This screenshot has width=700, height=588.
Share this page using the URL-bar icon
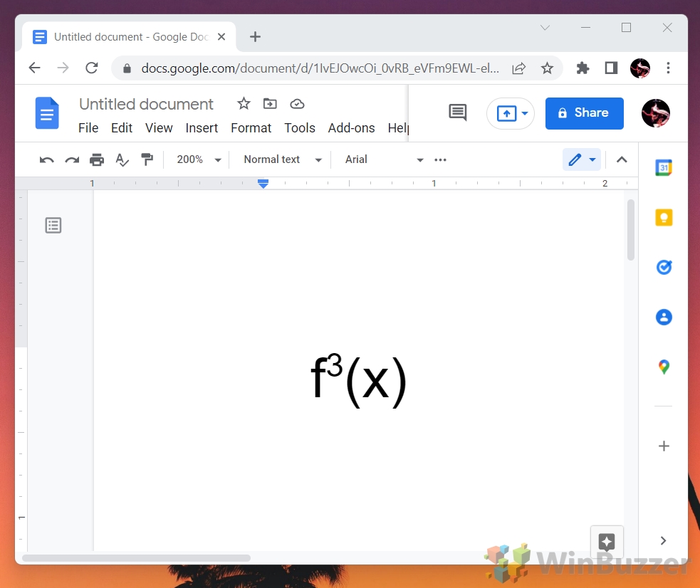(x=518, y=68)
